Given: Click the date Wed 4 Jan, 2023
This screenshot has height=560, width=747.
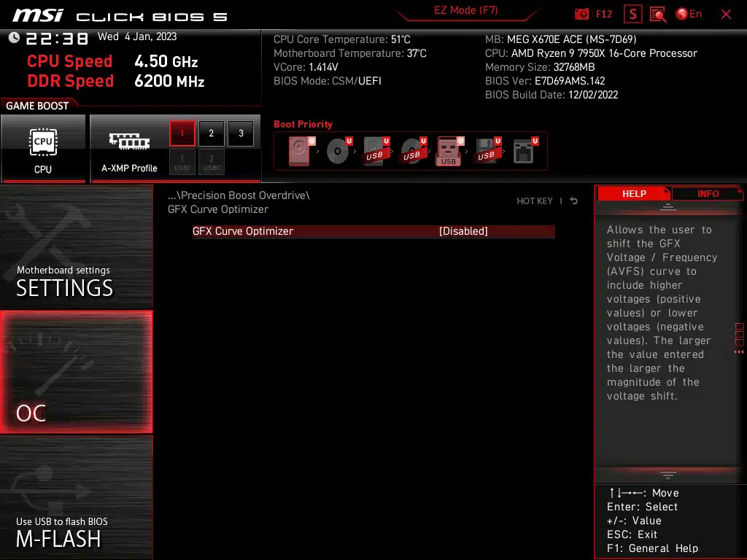Looking at the screenshot, I should click(x=137, y=36).
